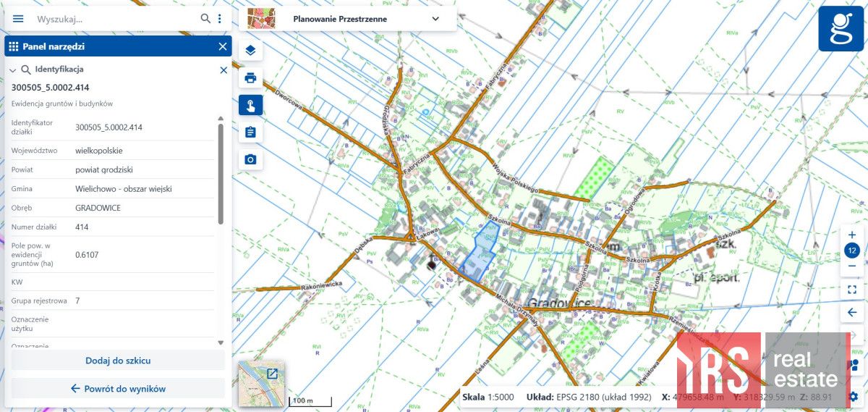868x412 pixels.
Task: Open the map layers tool
Action: 250,51
